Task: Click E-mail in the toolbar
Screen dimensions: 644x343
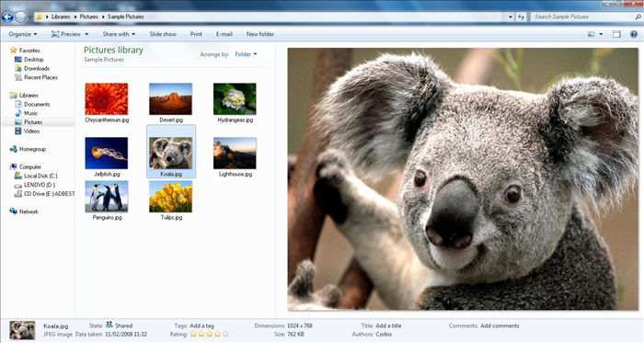Action: (x=224, y=34)
